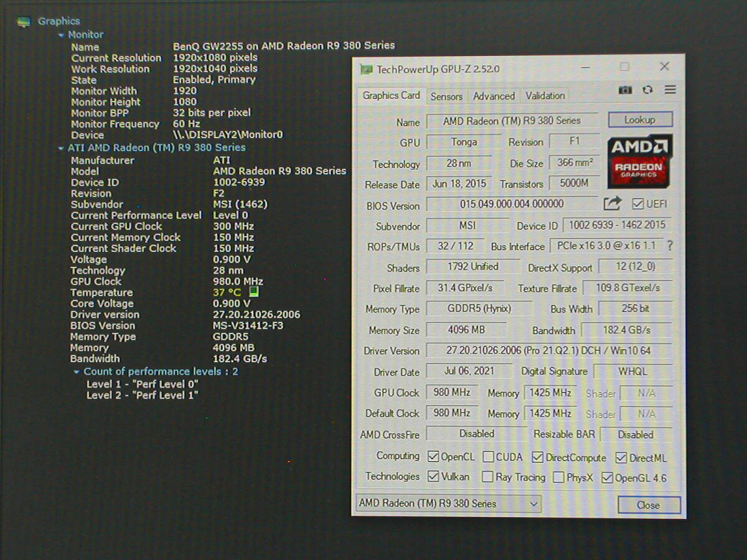Screen dimensions: 747x560
Task: Select the Monitor Frequency 60 Hz row
Action: [135, 124]
